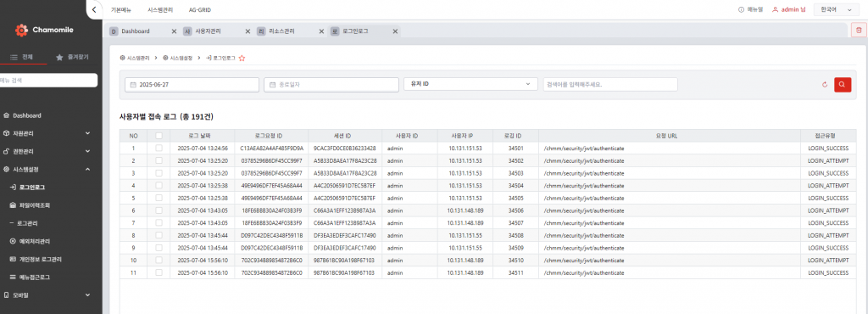The width and height of the screenshot is (868, 314).
Task: Switch to the Dashboard tab
Action: pos(136,31)
